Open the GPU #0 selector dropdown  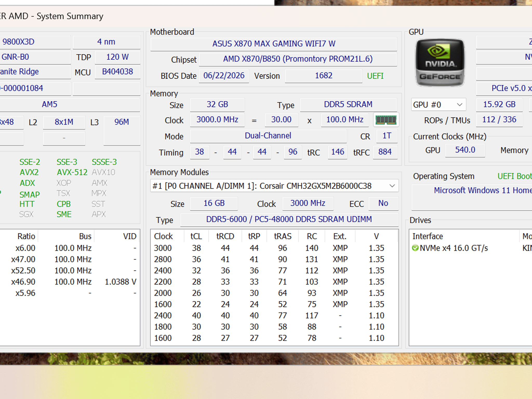point(438,105)
